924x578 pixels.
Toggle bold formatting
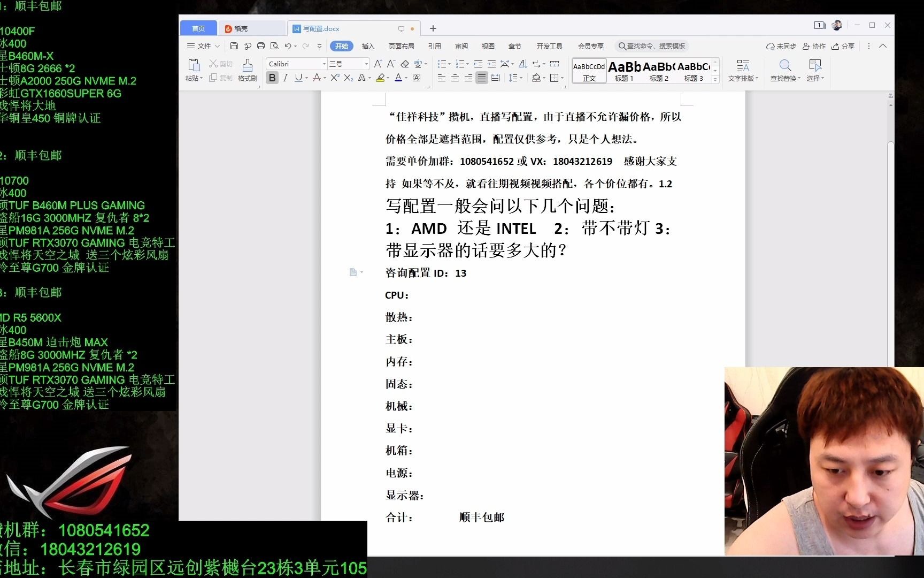point(272,78)
